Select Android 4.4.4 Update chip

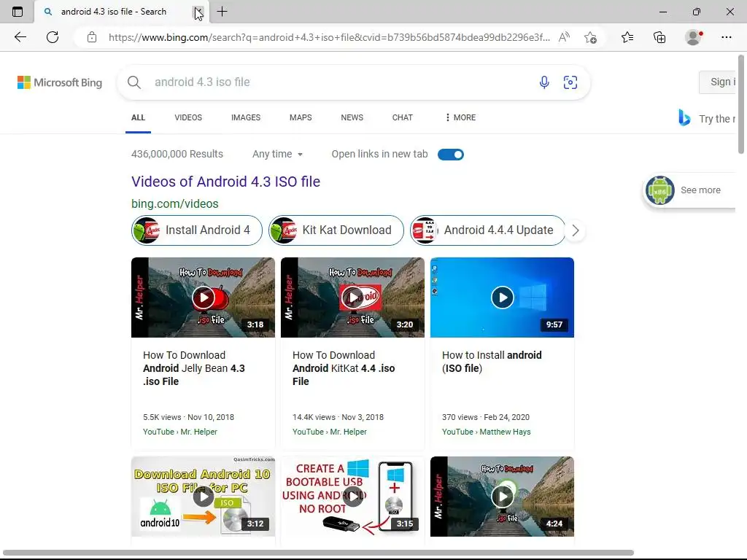coord(487,230)
